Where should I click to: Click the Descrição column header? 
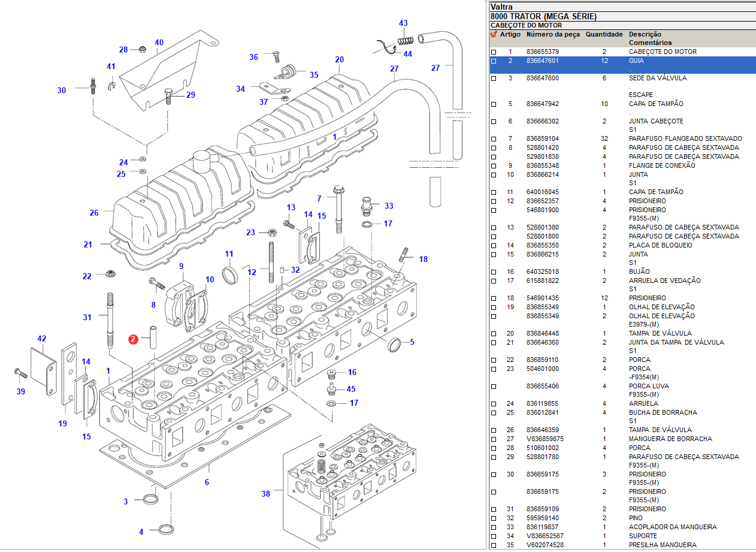coord(645,35)
